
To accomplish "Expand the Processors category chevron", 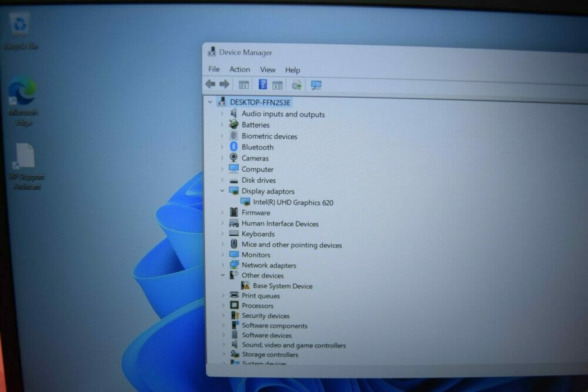I will click(x=223, y=305).
